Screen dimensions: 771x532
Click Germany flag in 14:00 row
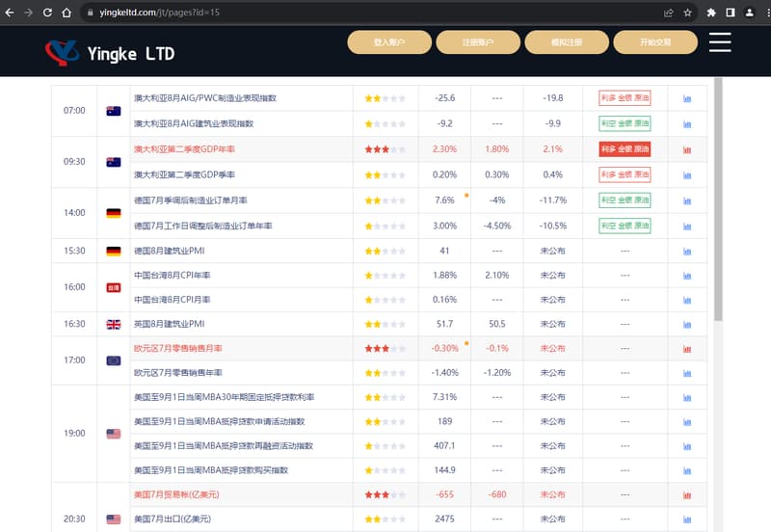pos(114,213)
